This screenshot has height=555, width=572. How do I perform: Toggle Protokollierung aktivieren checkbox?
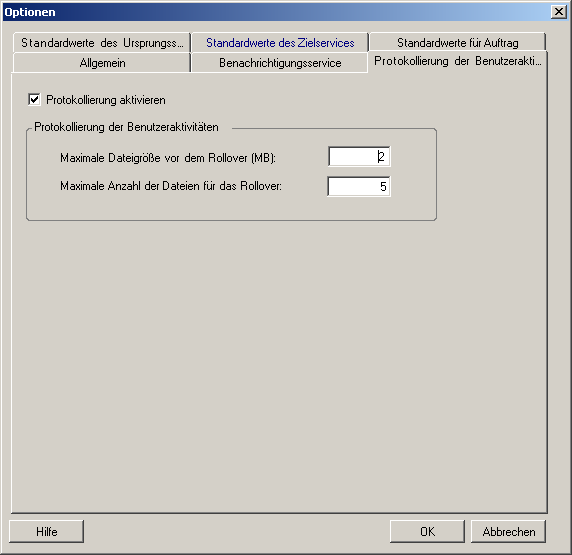34,100
